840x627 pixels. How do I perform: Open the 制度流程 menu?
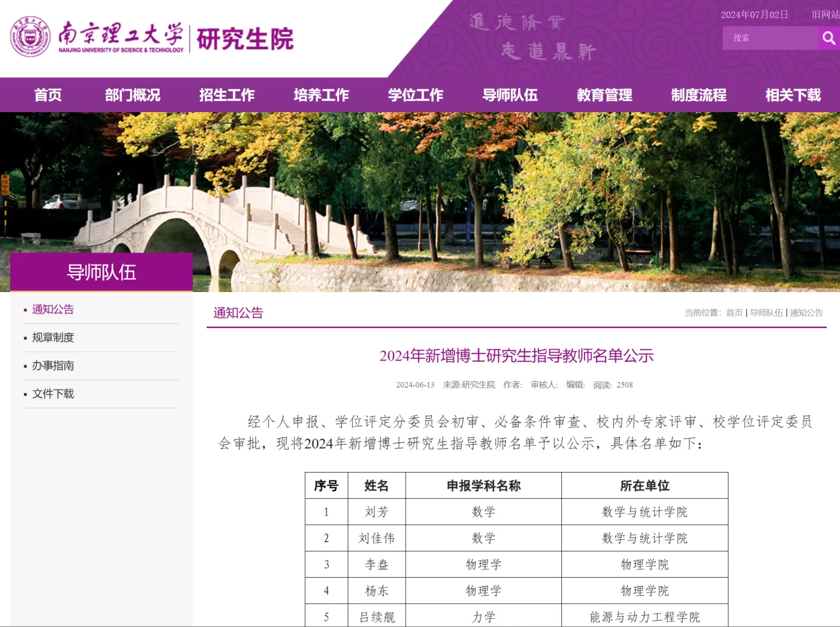pyautogui.click(x=698, y=95)
